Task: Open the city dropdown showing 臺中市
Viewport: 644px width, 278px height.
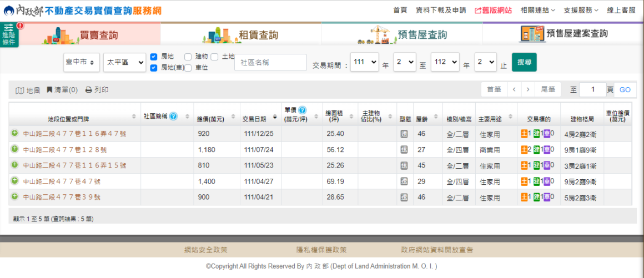Action: coord(81,62)
